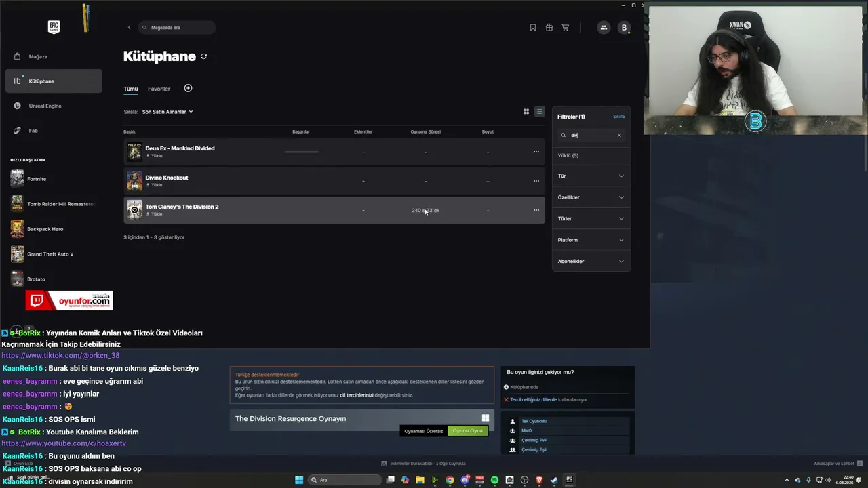
Task: Go back with the arrow beside the store search
Action: click(x=129, y=28)
